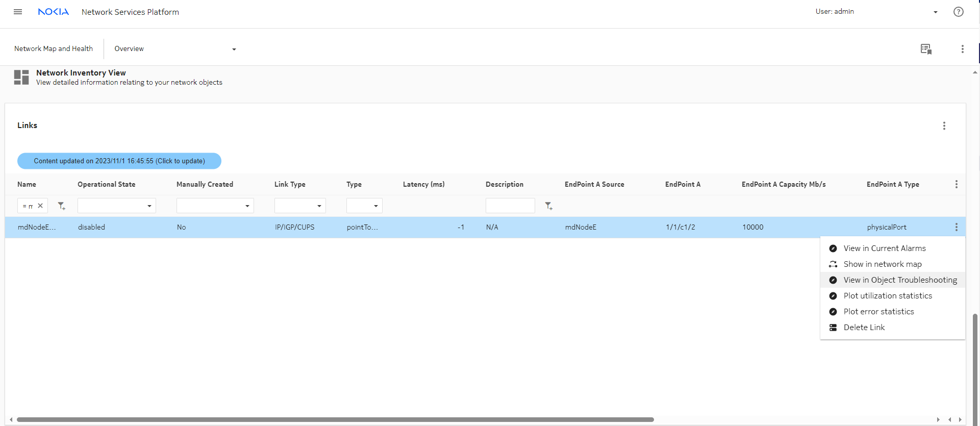Image resolution: width=980 pixels, height=426 pixels.
Task: Open the hamburger navigation menu
Action: tap(18, 12)
